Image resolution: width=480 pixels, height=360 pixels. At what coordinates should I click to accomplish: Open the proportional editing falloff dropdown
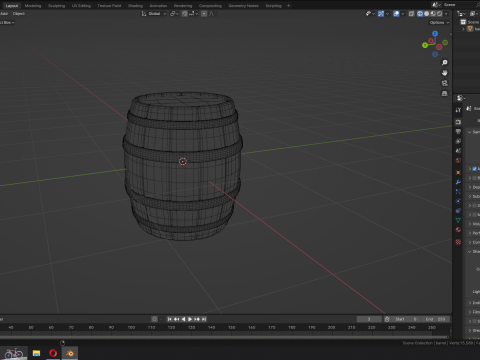point(212,14)
